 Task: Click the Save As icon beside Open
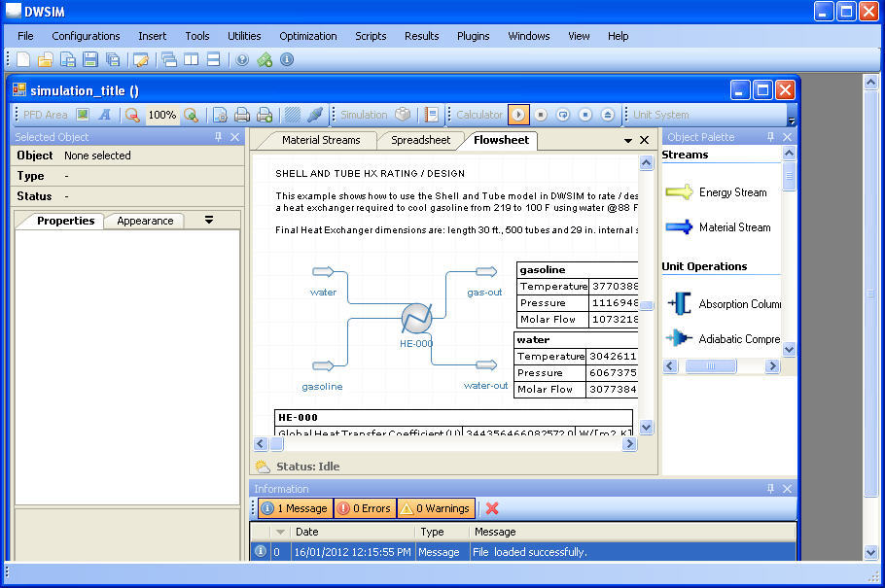tap(68, 59)
